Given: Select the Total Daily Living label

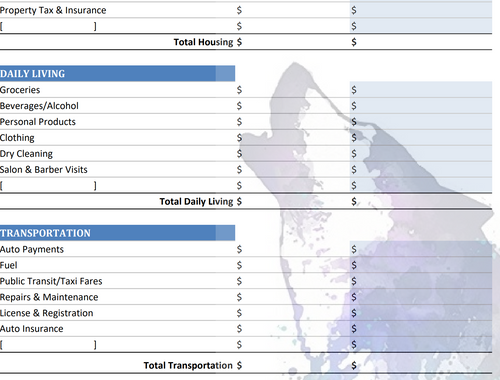Looking at the screenshot, I should tap(196, 201).
